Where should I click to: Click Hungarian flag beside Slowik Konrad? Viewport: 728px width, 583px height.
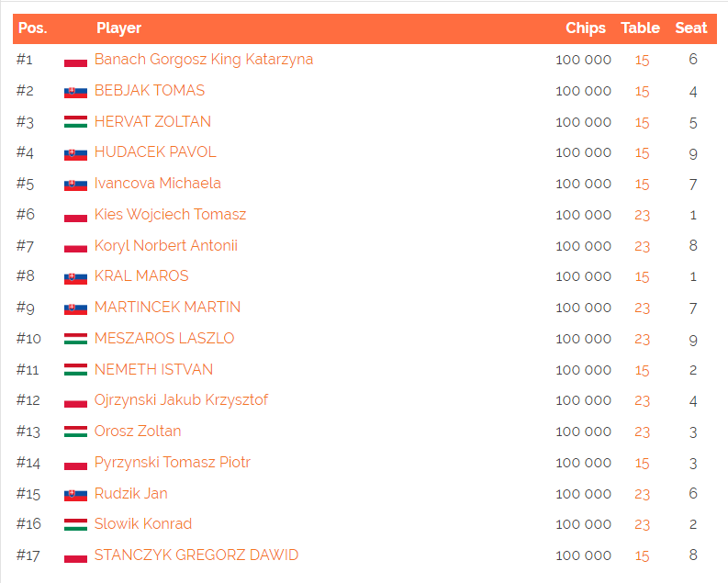click(75, 524)
